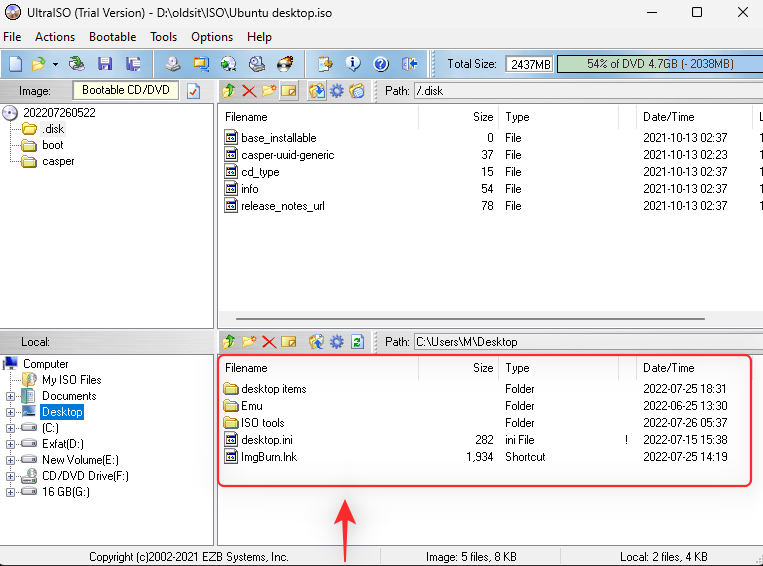This screenshot has width=763, height=566.
Task: Open the Actions menu
Action: (55, 37)
